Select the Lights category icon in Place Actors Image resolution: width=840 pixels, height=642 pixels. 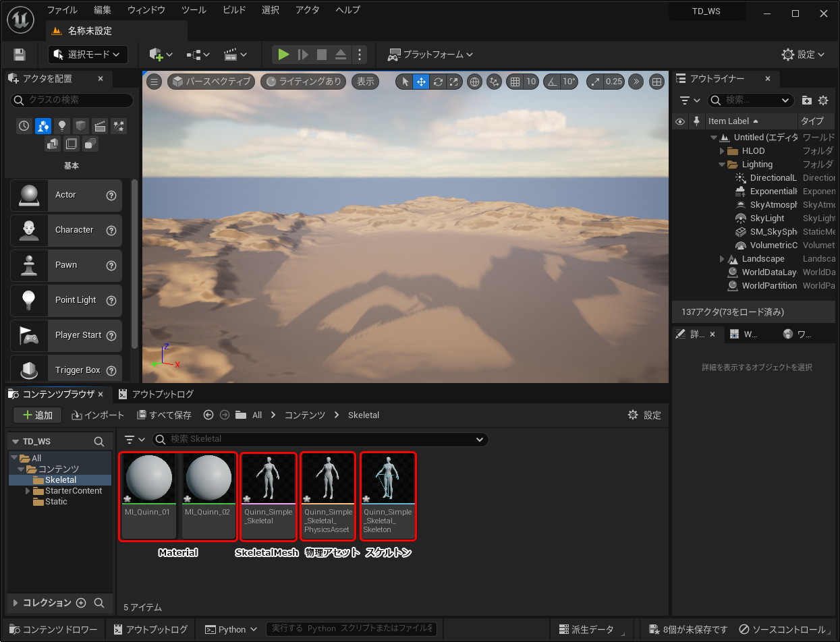pos(62,126)
